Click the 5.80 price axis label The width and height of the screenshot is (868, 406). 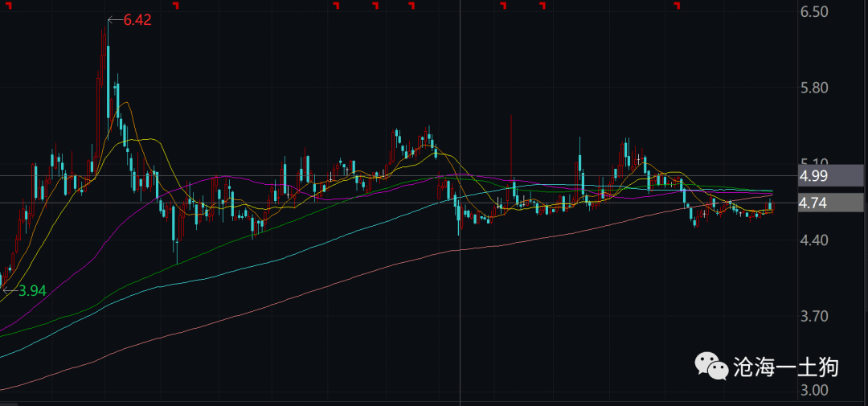(x=813, y=88)
